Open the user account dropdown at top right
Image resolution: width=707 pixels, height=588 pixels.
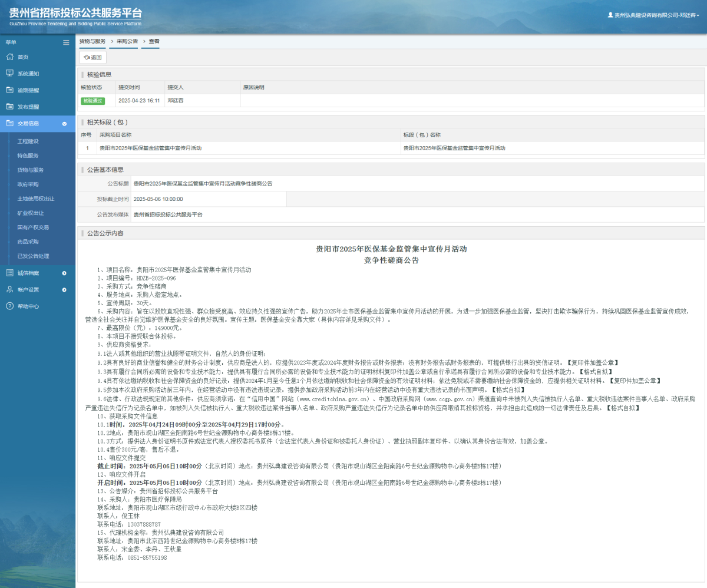pos(654,15)
